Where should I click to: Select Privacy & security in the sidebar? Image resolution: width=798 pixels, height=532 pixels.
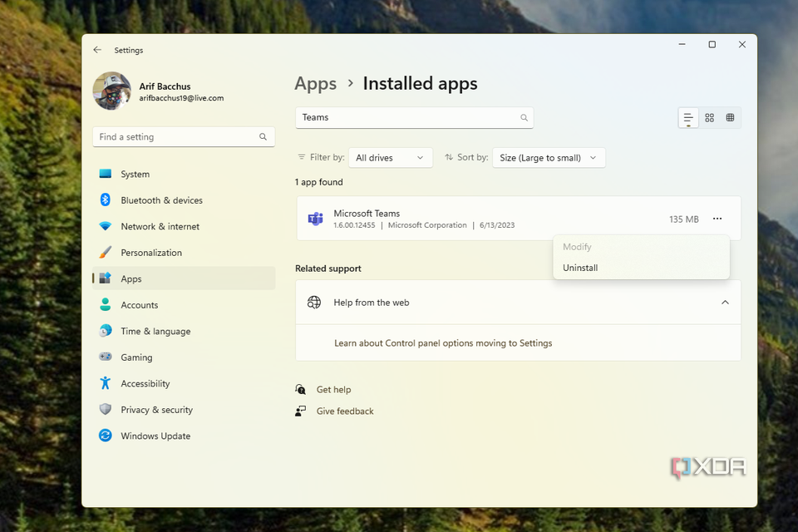pos(156,410)
